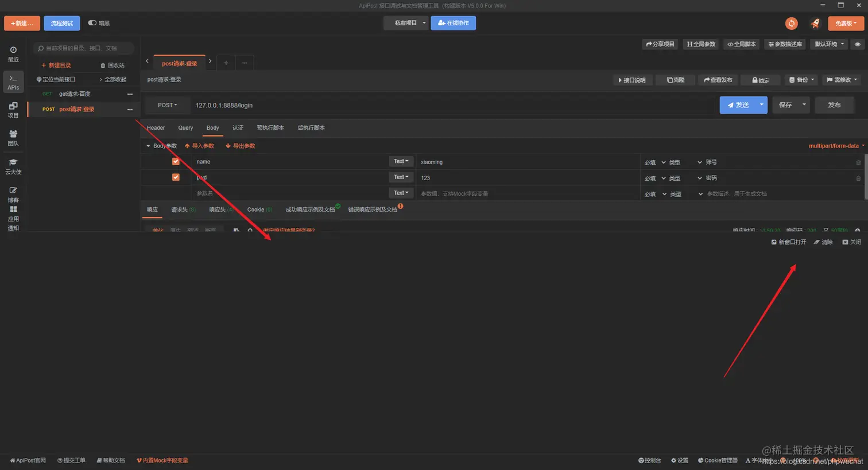Select the APIs sidebar icon

(x=13, y=82)
